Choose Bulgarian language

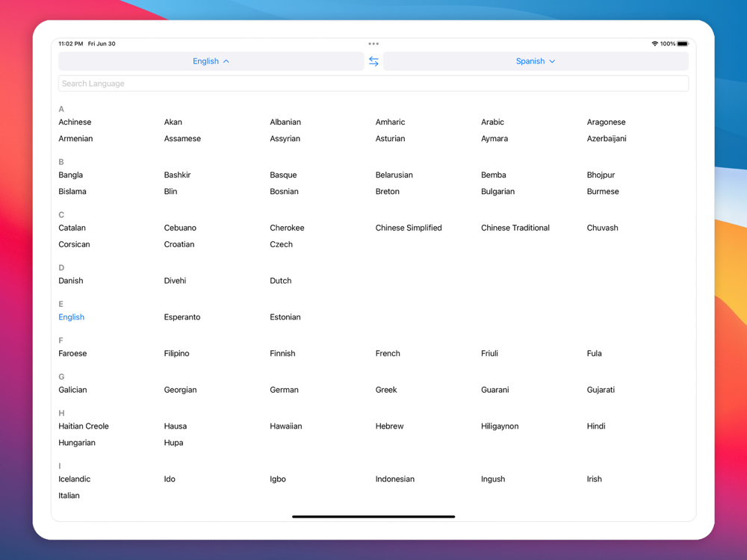pos(498,191)
